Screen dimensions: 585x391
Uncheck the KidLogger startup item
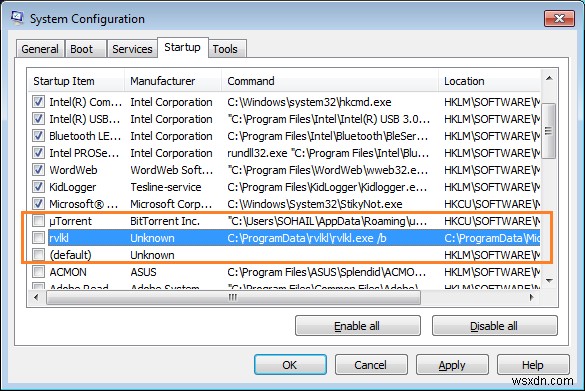38,187
